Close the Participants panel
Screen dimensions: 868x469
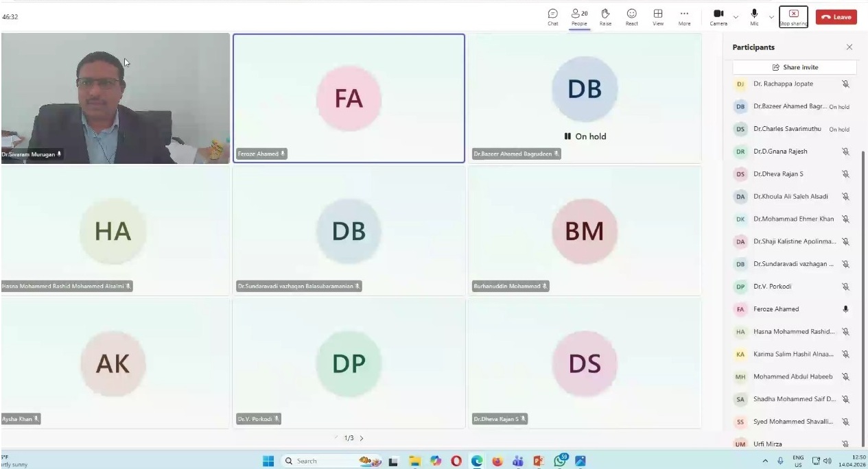(849, 47)
